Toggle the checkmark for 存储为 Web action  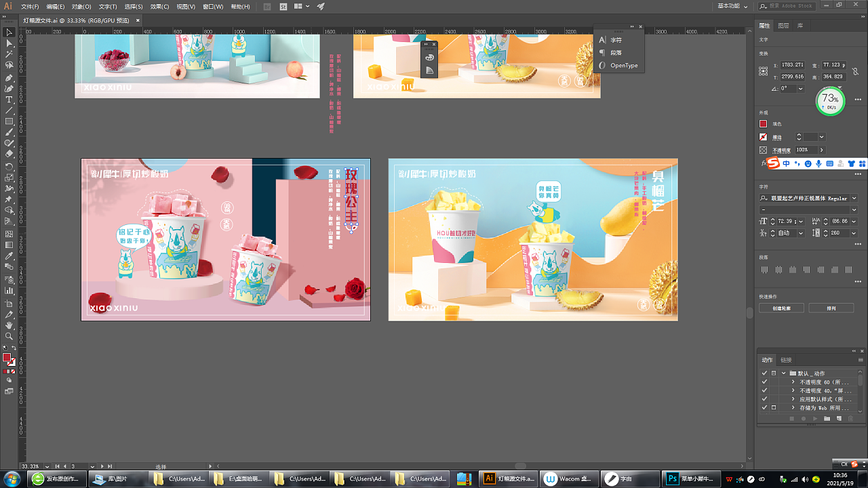(x=764, y=408)
